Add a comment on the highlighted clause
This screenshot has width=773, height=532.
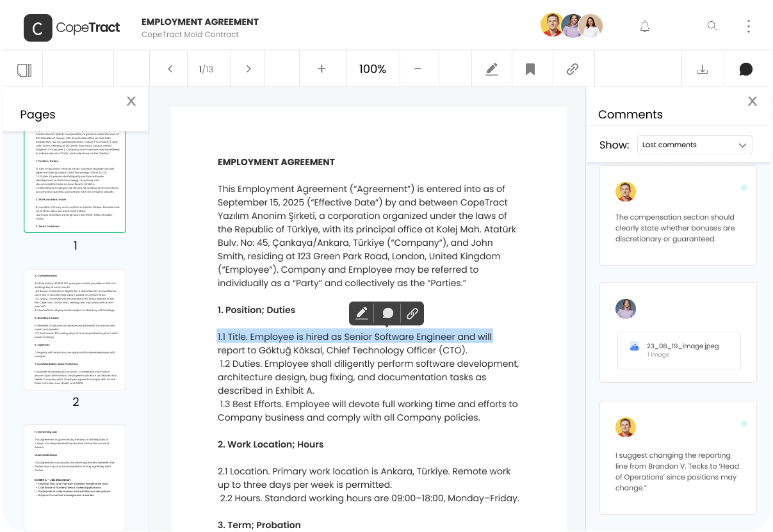click(x=387, y=314)
